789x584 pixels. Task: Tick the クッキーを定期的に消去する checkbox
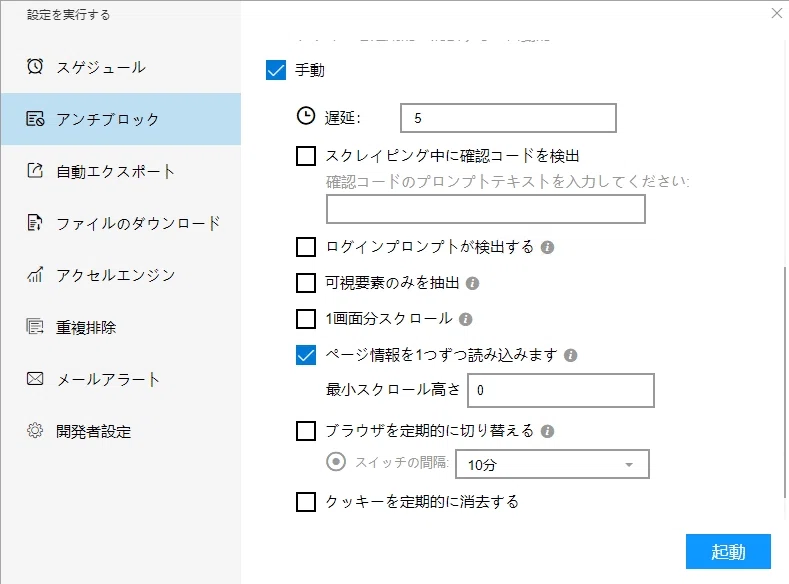coord(306,502)
